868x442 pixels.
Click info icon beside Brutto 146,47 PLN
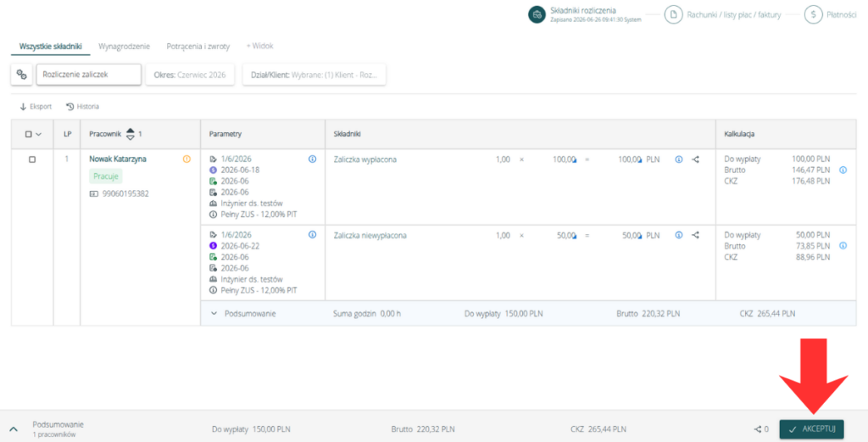click(x=843, y=170)
